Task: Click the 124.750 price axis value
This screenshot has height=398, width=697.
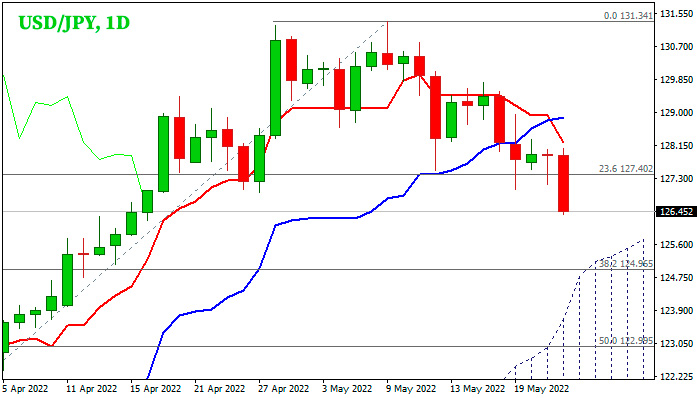Action: [677, 277]
